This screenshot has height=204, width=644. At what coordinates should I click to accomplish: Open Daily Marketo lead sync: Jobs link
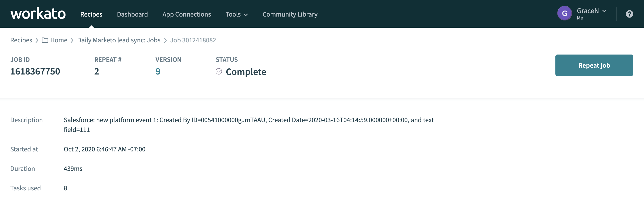119,40
